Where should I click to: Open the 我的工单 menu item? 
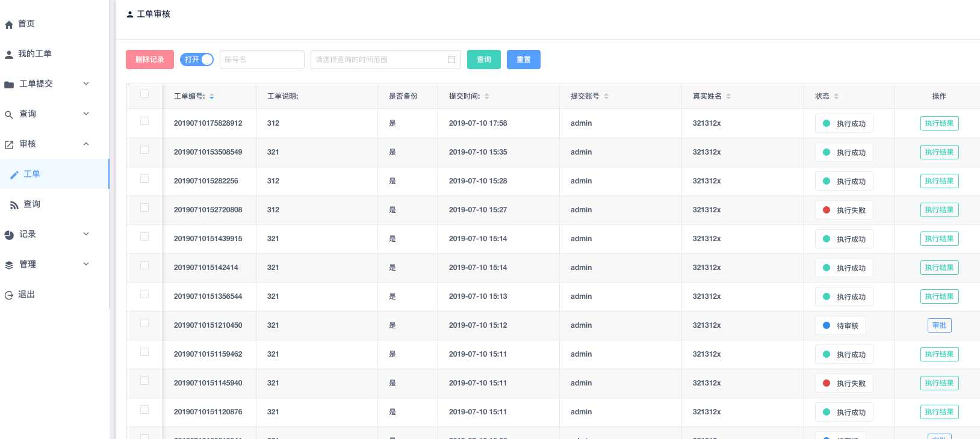(x=54, y=54)
